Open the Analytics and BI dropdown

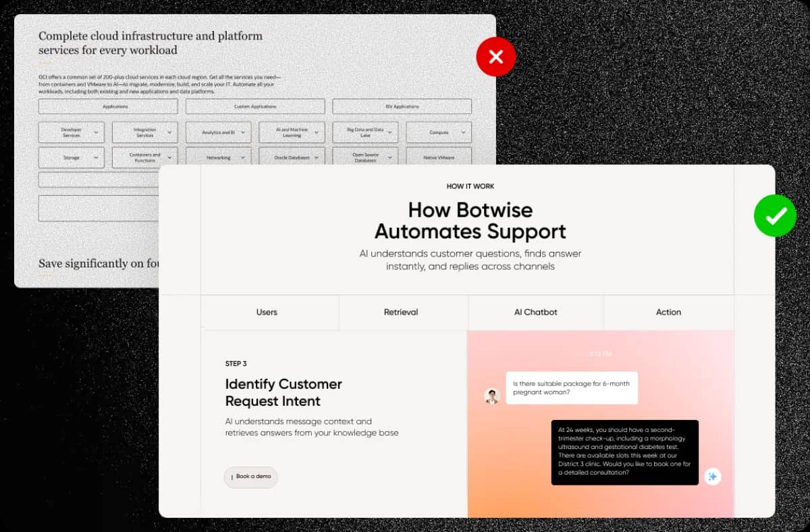pos(218,132)
